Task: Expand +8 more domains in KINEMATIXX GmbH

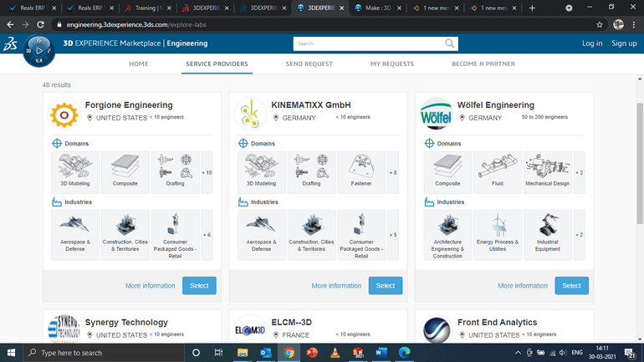Action: coord(393,172)
